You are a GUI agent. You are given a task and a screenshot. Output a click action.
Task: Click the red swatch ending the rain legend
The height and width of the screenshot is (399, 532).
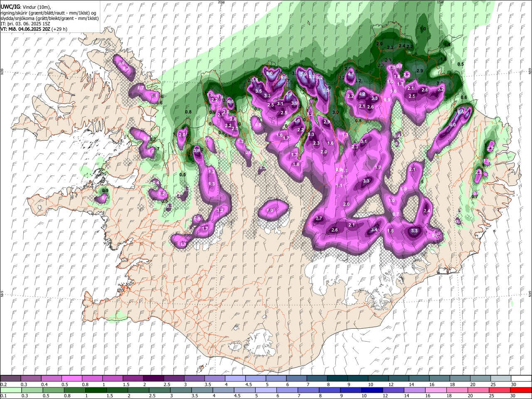521,390
